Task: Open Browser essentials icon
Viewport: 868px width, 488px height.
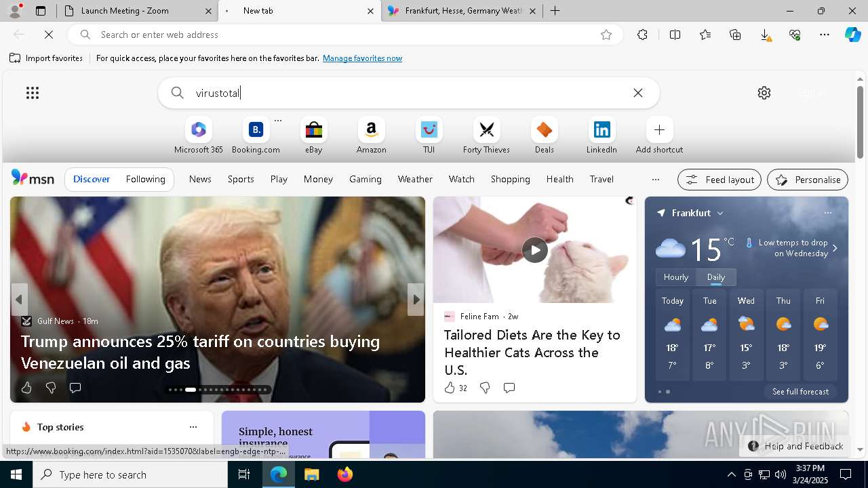Action: 795,35
